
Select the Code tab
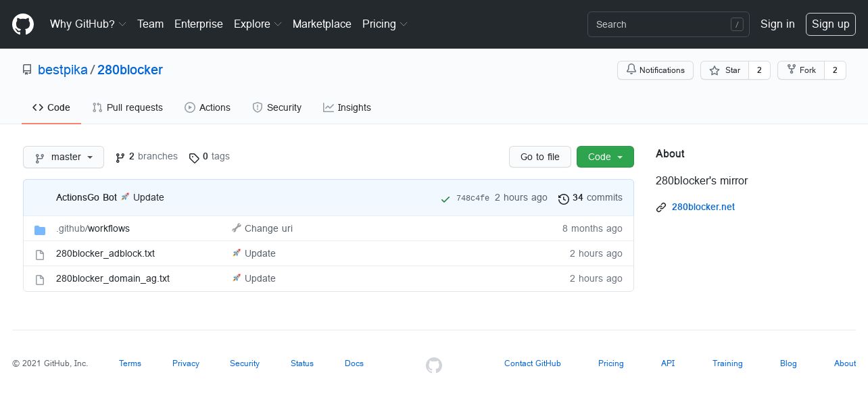point(51,107)
